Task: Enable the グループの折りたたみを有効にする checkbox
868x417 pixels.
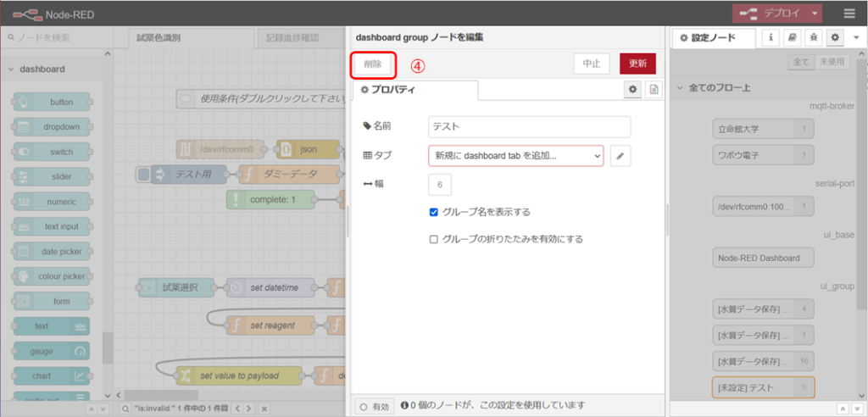Action: pyautogui.click(x=434, y=239)
